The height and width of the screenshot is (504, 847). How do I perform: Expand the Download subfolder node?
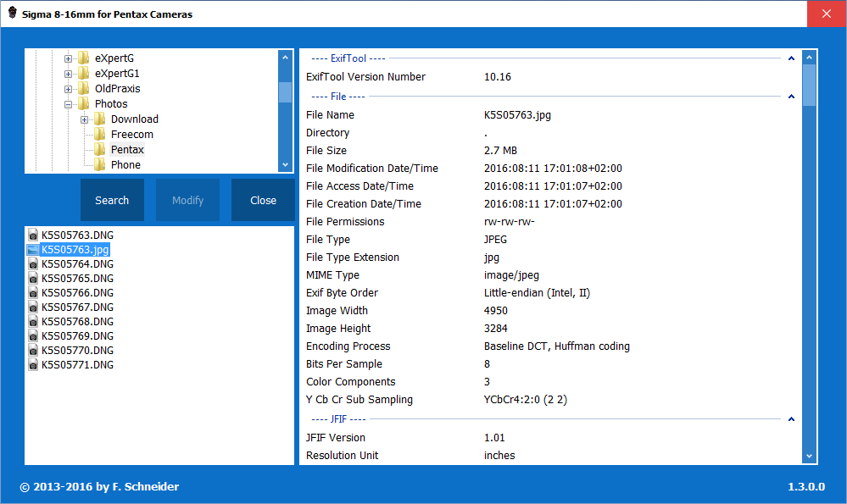(84, 119)
